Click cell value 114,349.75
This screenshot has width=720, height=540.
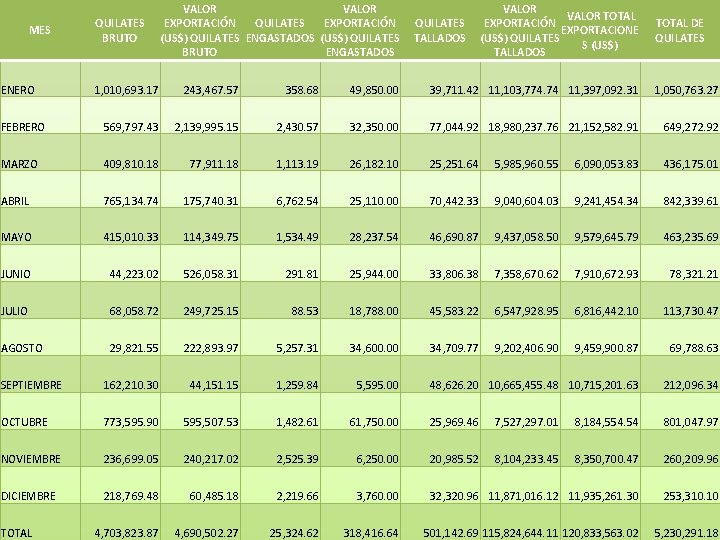pos(211,237)
